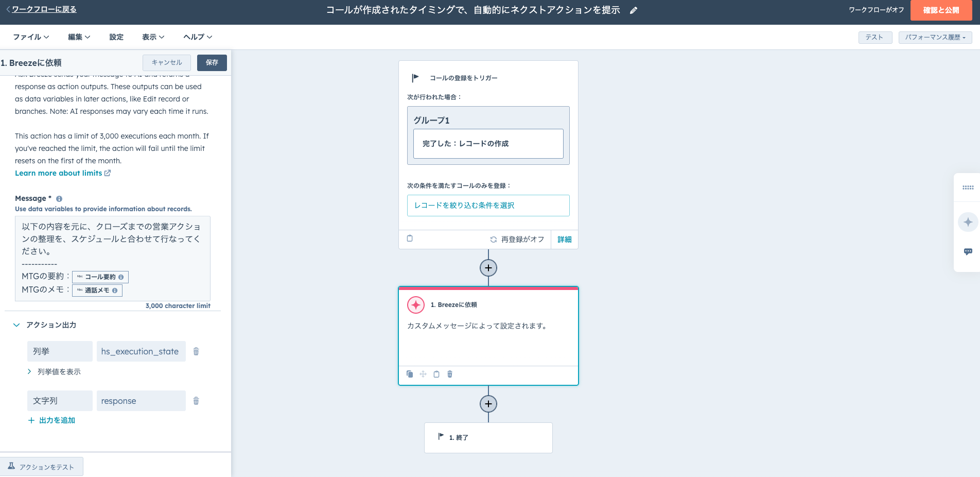Click the info icon next to Message label
Screen dimensions: 980x477
59,199
